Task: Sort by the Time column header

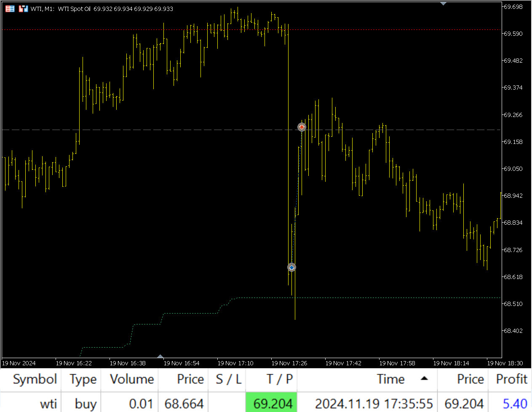Action: (x=367, y=380)
